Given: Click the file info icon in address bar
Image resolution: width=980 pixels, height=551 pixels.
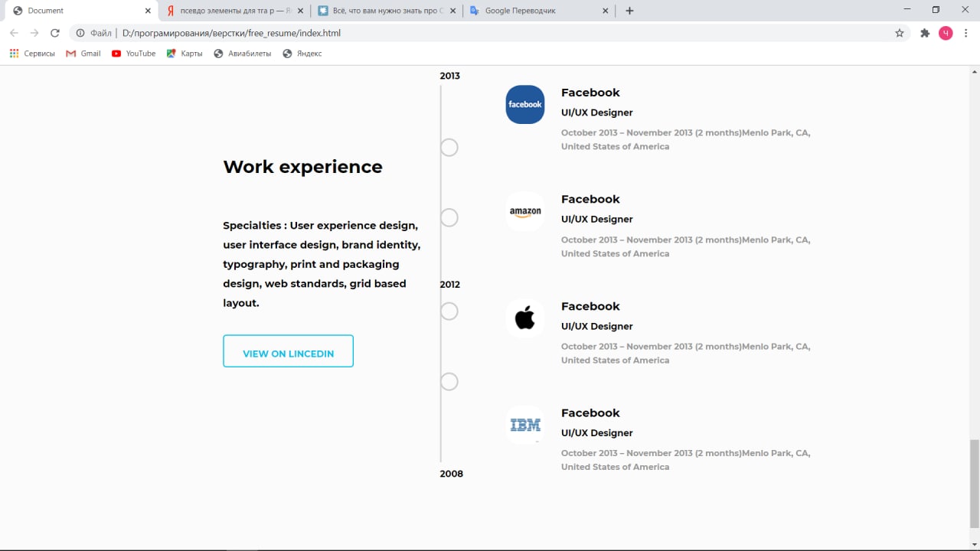Looking at the screenshot, I should click(x=80, y=33).
